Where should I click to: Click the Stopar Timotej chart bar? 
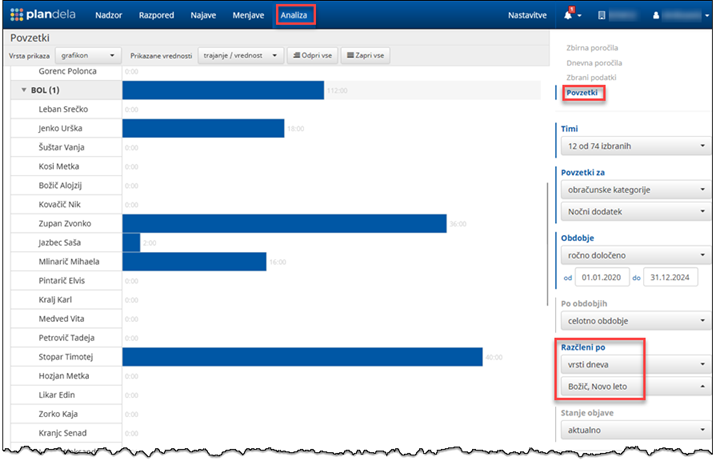click(x=300, y=356)
